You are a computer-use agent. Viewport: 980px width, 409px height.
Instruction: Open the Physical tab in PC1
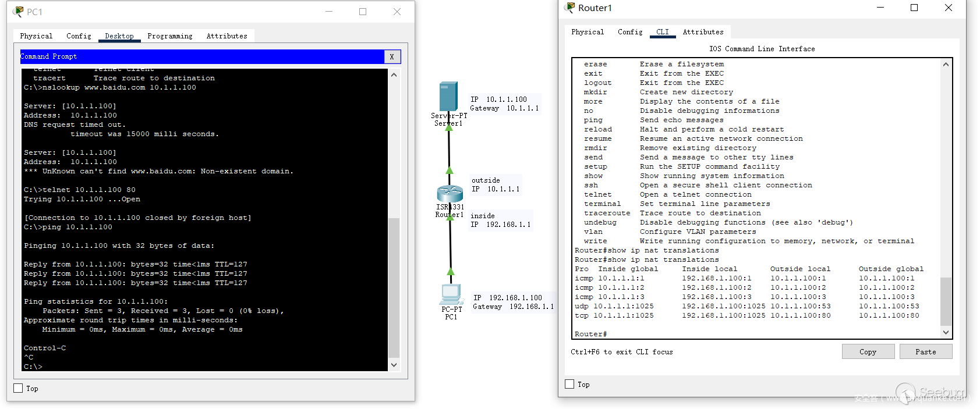[x=36, y=36]
